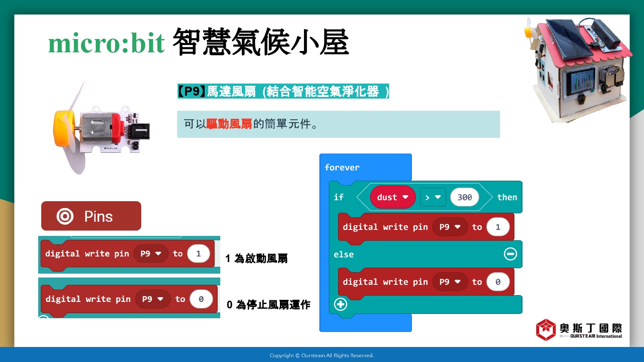Click the【P9】馬達風扇 heading
The height and width of the screenshot is (362, 644).
(x=283, y=91)
